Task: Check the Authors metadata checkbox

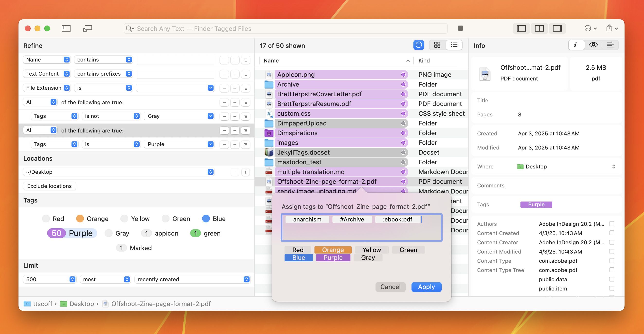Action: (x=612, y=224)
